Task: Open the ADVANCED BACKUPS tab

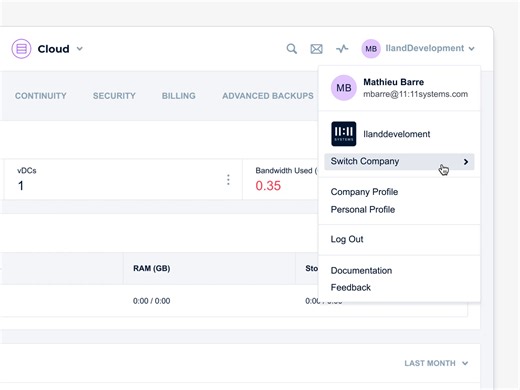Action: click(268, 96)
